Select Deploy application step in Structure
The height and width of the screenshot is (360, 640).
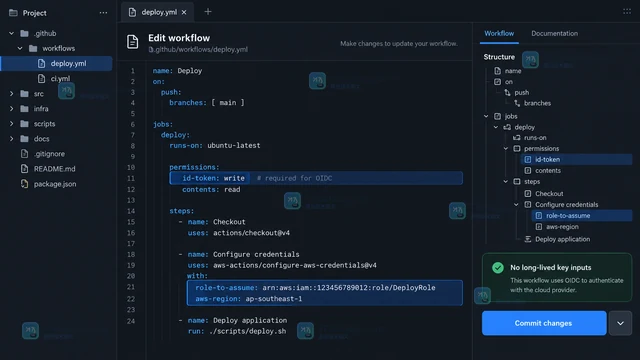click(562, 239)
